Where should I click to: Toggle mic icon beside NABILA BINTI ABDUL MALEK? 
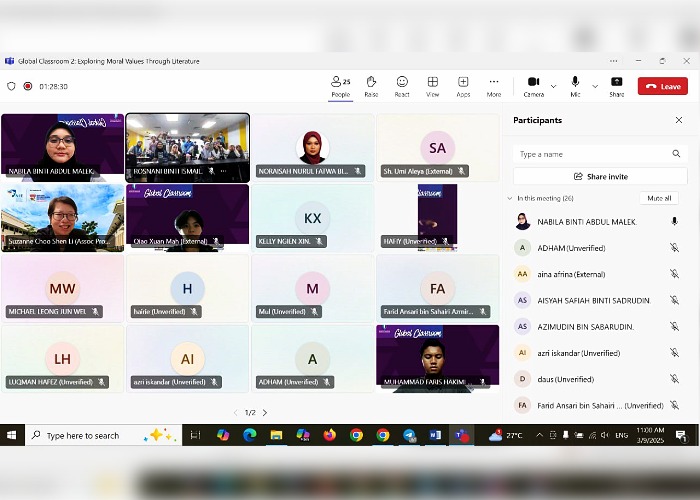(674, 221)
